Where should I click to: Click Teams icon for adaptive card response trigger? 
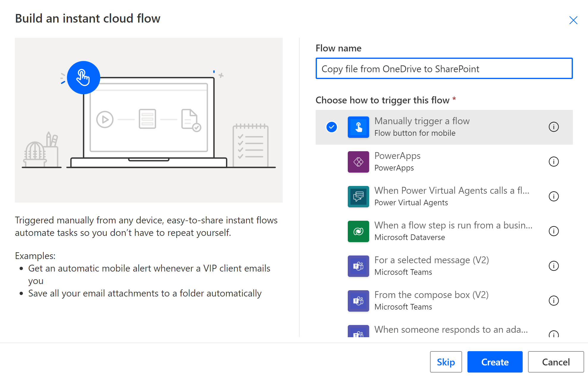click(358, 332)
